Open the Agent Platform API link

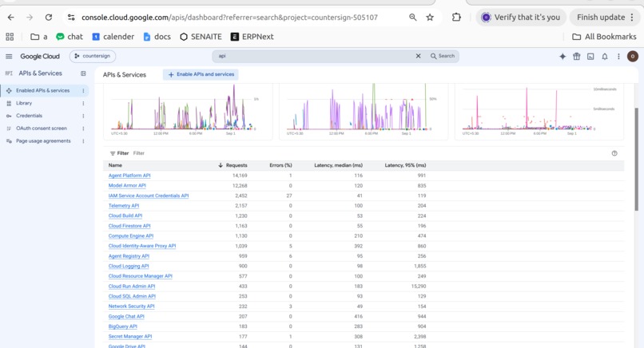click(x=129, y=176)
